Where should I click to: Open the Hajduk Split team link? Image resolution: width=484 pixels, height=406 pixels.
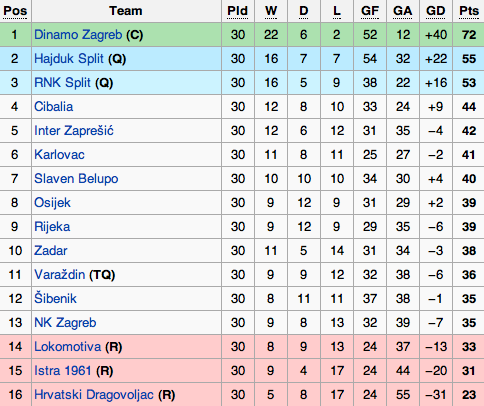click(69, 59)
